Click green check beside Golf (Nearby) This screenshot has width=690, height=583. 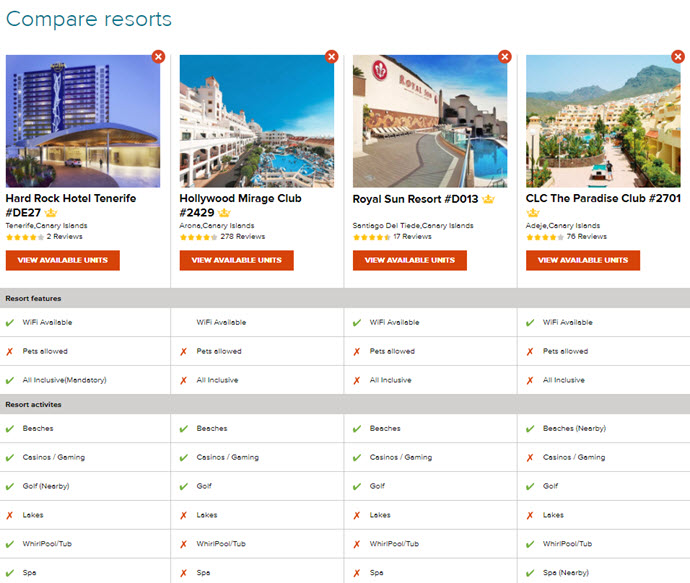pyautogui.click(x=10, y=486)
